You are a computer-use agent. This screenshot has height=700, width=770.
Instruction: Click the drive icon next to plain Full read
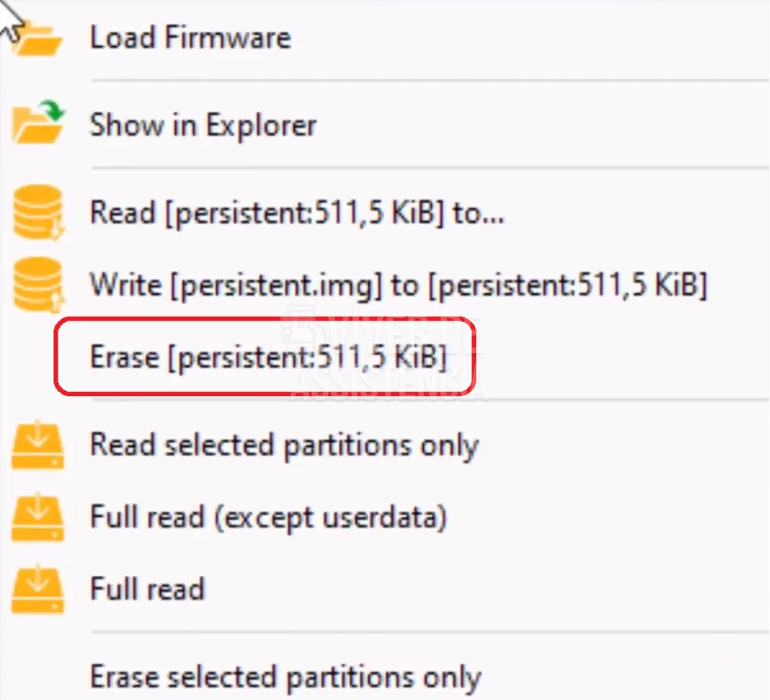38,588
